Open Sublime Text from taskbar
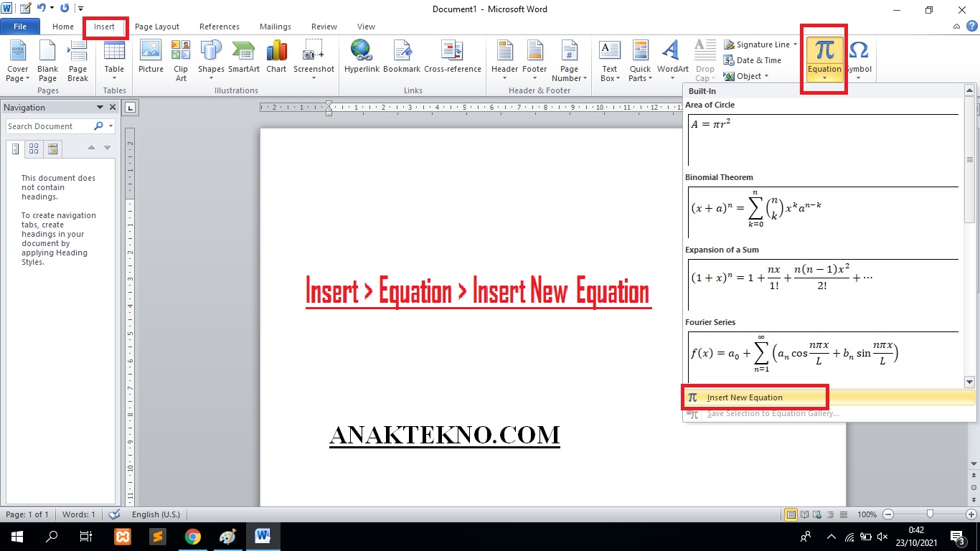 pyautogui.click(x=157, y=536)
